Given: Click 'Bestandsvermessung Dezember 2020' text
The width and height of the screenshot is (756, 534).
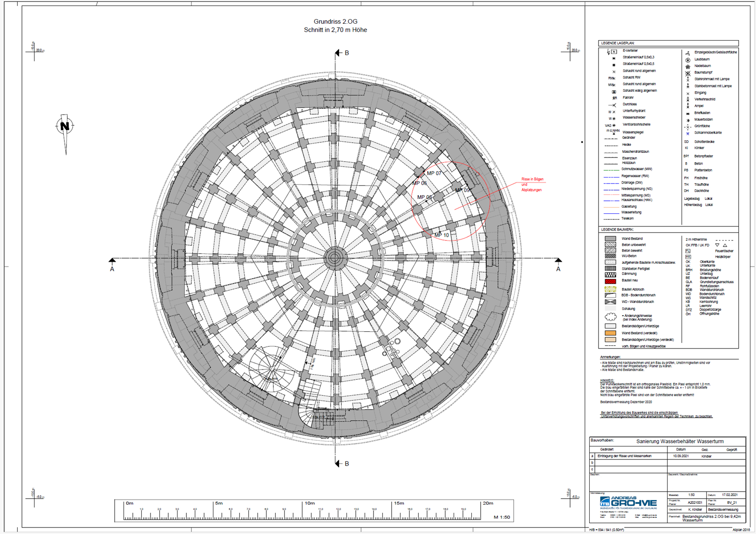Looking at the screenshot, I should pyautogui.click(x=626, y=402).
